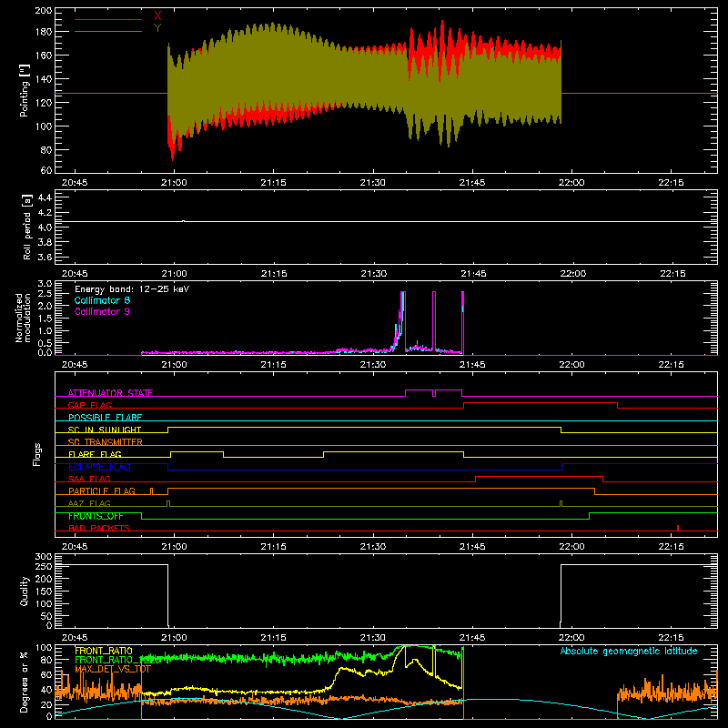Click the 21:45 tick label under modulation plot

click(x=472, y=365)
